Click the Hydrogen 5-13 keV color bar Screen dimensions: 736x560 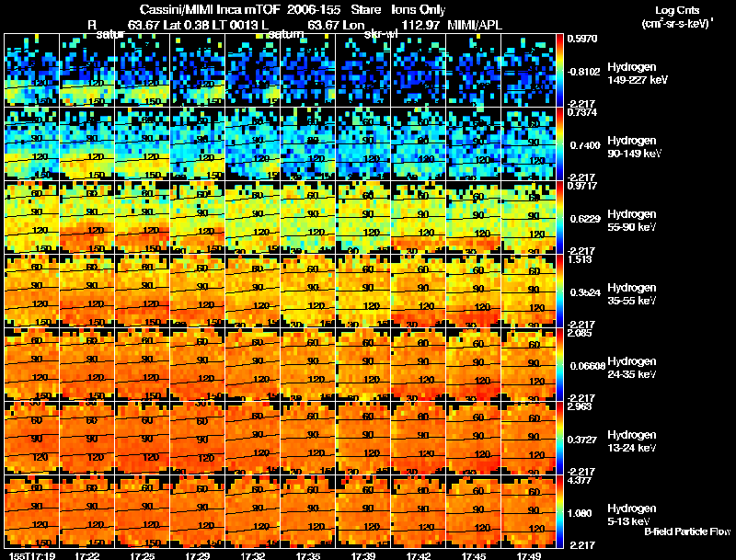(x=559, y=511)
